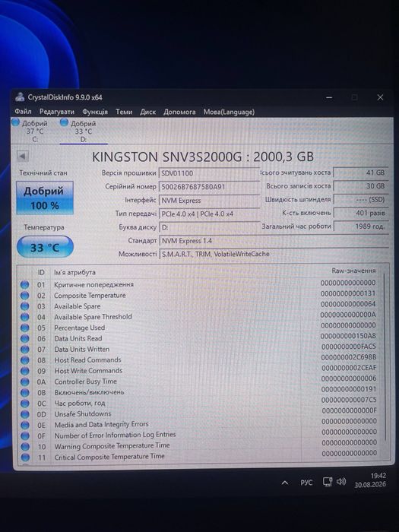Click the serial number field 50026B7687580A91
399x532 pixels.
point(209,187)
